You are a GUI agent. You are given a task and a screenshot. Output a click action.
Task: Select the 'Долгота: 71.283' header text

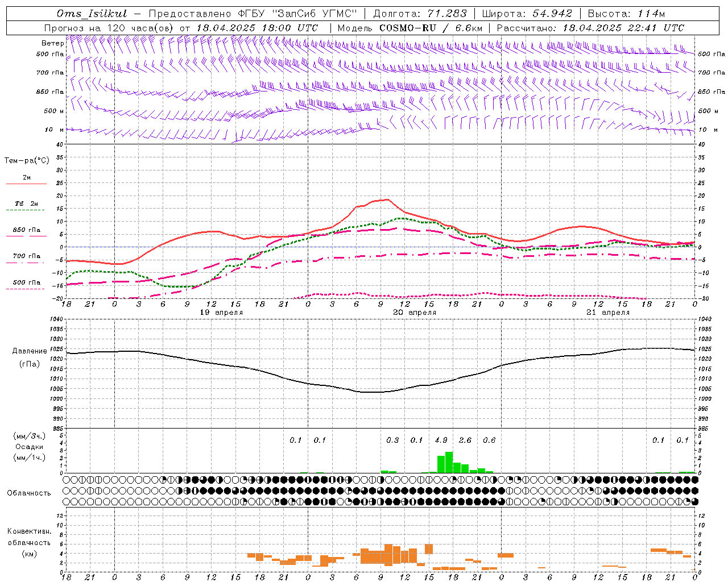point(420,14)
